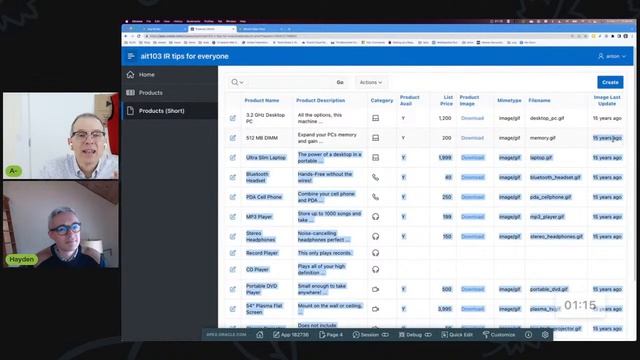Download image for MP3 Player
The height and width of the screenshot is (360, 640).
click(x=472, y=217)
